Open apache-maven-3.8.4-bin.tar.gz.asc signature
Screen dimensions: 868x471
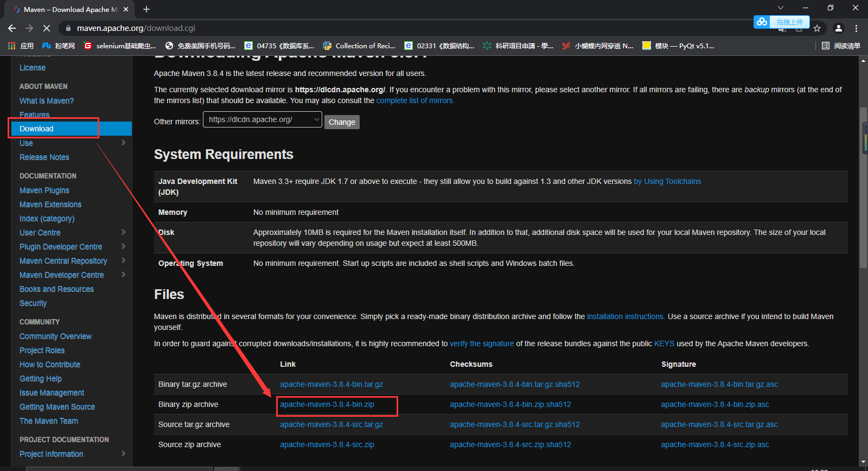click(x=719, y=384)
